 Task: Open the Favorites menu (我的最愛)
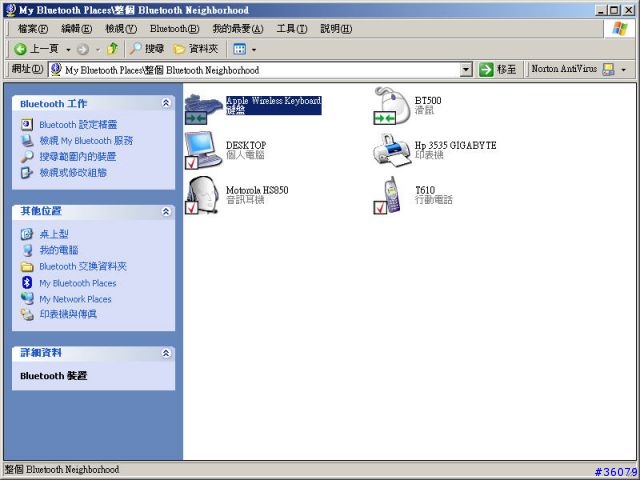(238, 29)
